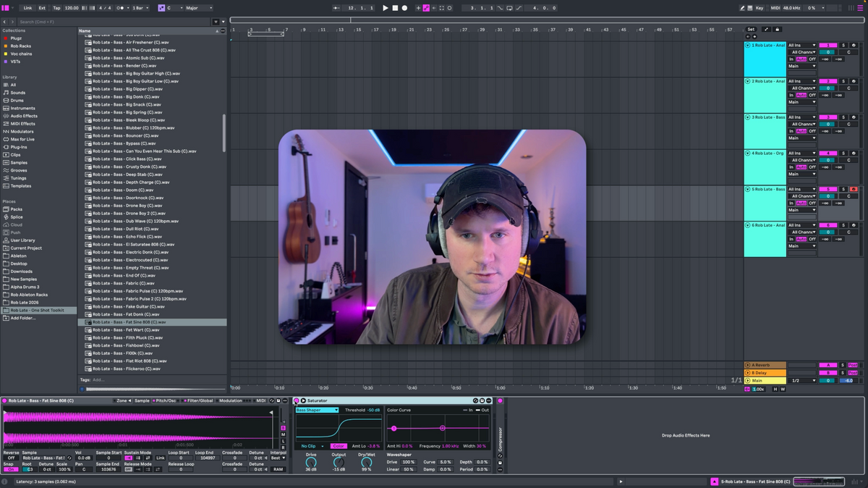This screenshot has height=488, width=868.
Task: Select Rob Late - Bass - Doom (C).wav
Action: (x=152, y=190)
